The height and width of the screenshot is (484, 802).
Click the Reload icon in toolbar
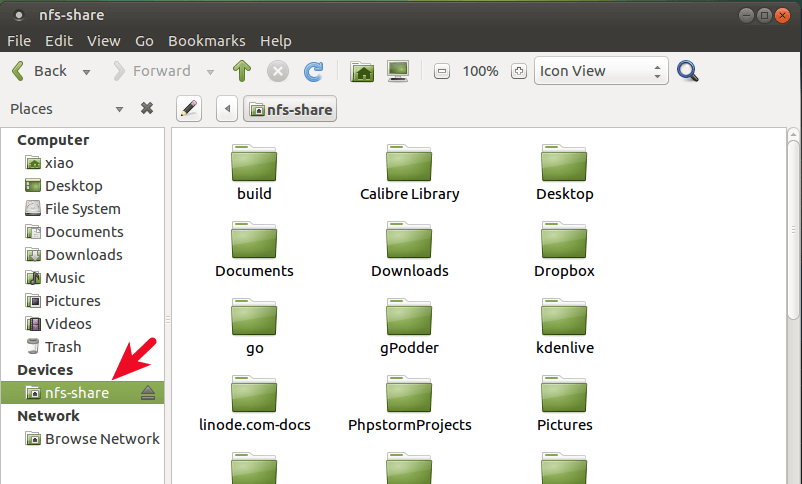(313, 71)
